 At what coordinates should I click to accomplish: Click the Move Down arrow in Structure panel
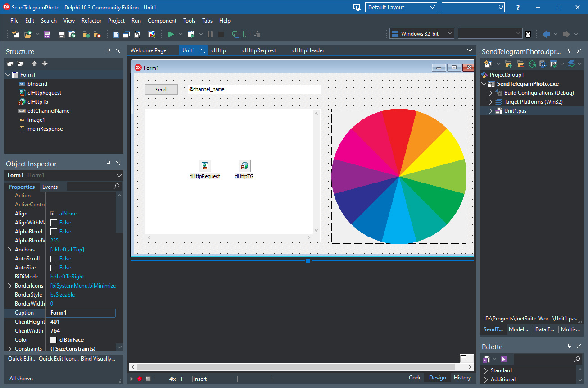(x=45, y=64)
